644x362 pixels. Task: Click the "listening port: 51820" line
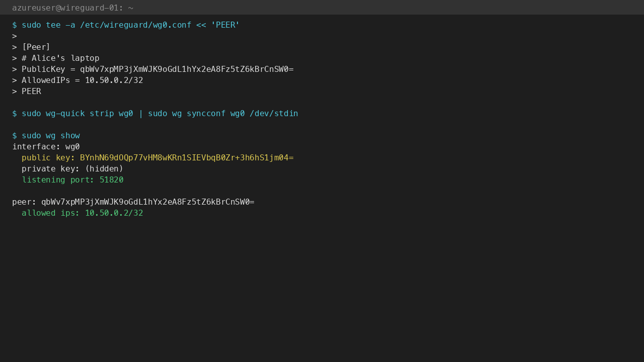point(72,180)
